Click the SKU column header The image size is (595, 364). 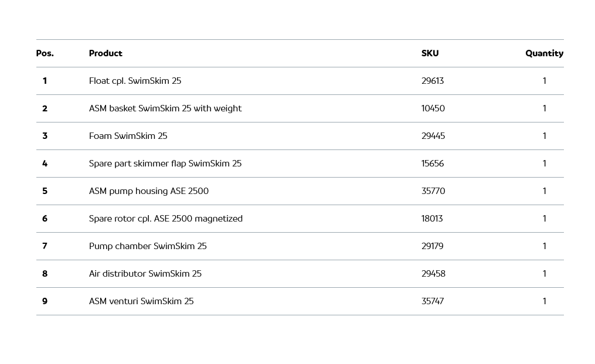pyautogui.click(x=430, y=53)
